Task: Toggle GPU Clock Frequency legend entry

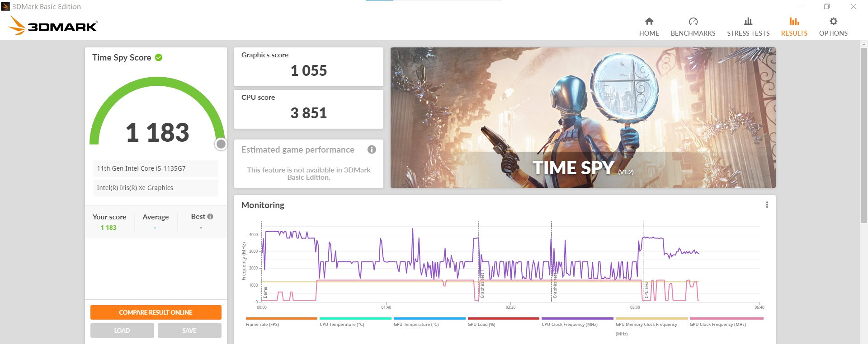Action: [726, 321]
